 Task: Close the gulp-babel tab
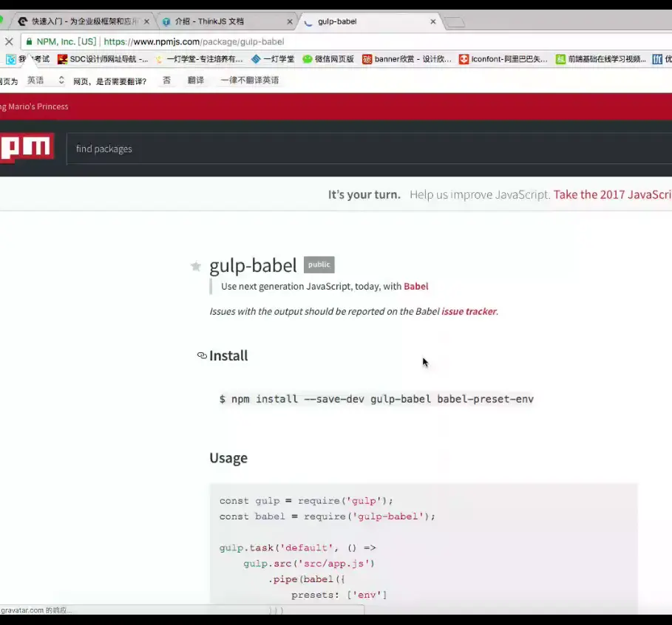433,21
